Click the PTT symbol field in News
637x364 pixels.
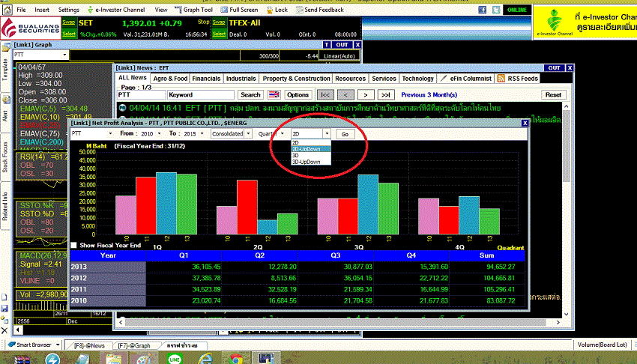click(142, 94)
